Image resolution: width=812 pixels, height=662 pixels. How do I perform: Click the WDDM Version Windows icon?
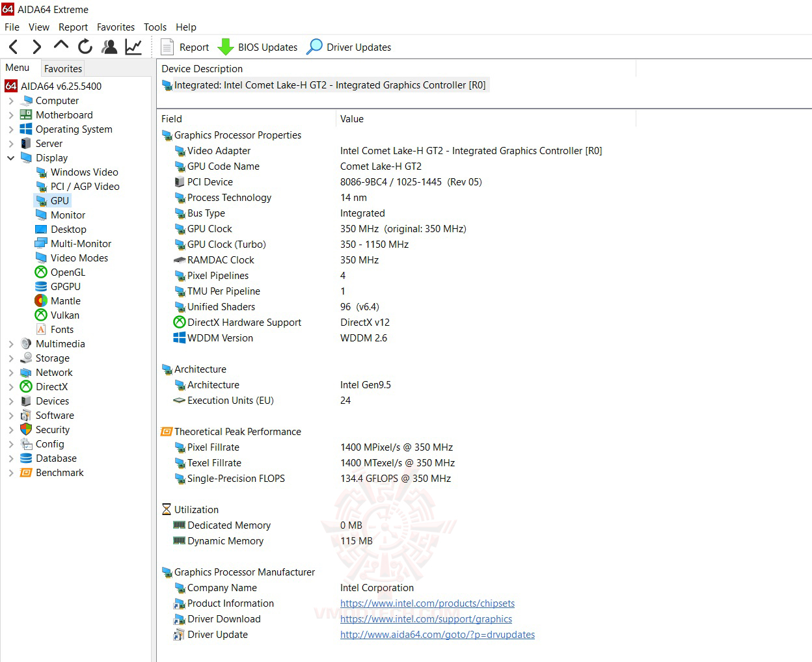point(180,338)
